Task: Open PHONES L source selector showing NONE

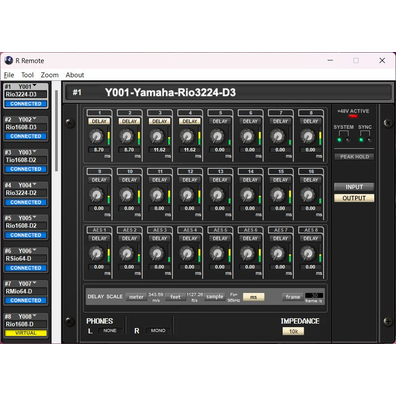Action: pyautogui.click(x=110, y=331)
